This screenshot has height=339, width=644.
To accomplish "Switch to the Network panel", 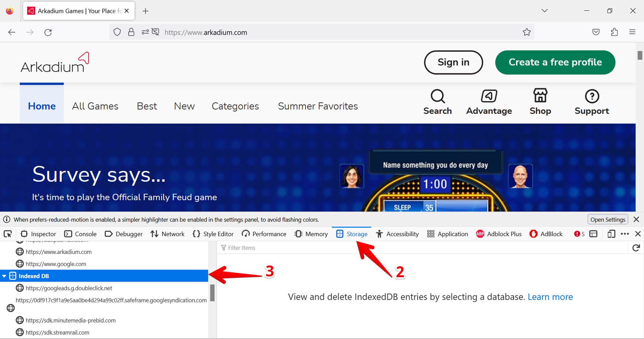I will pyautogui.click(x=167, y=234).
